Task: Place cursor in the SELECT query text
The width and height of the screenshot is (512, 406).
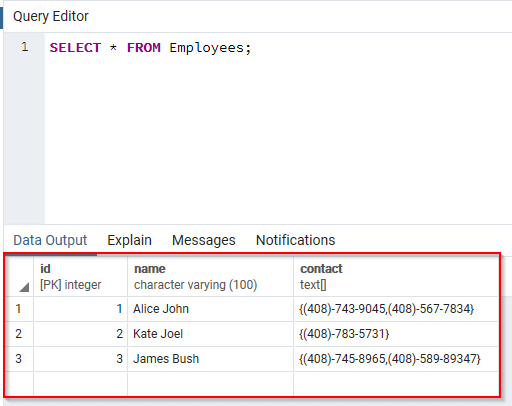Action: pos(150,48)
